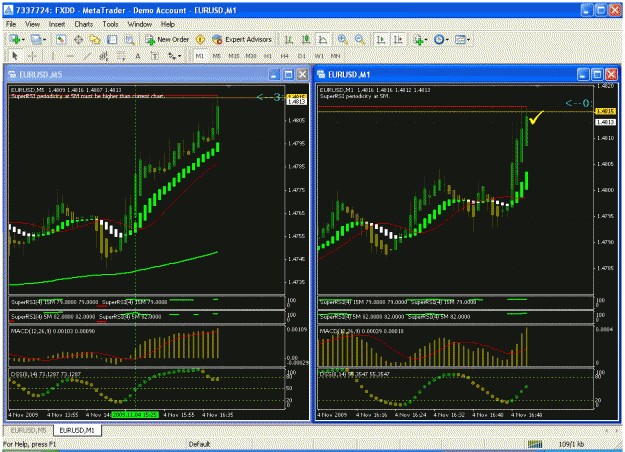Toggle the Expert Advisors button
This screenshot has height=452, width=625.
point(242,39)
